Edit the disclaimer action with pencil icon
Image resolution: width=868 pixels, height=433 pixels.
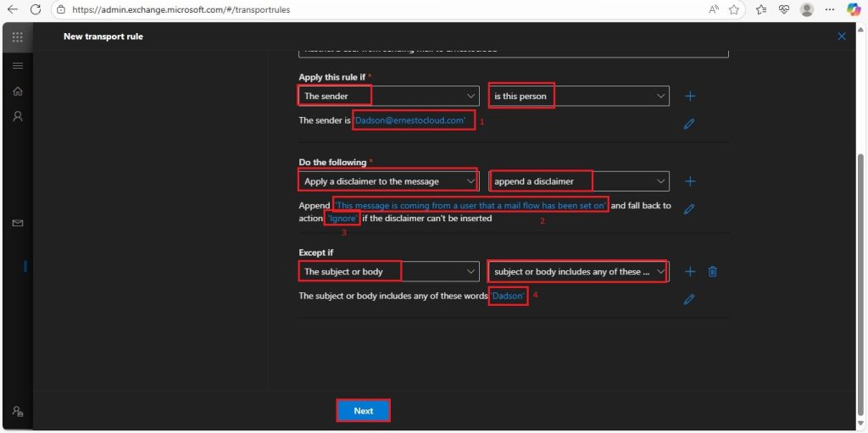[x=689, y=208]
